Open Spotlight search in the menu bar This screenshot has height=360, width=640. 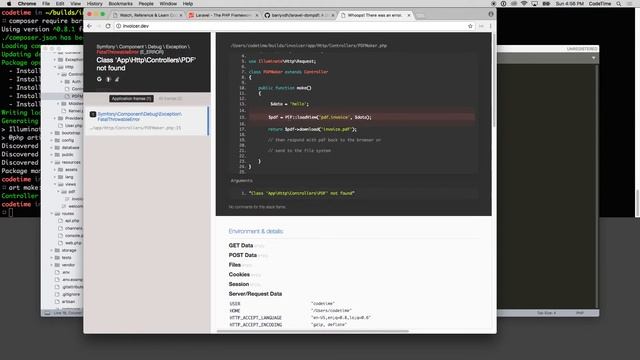point(619,4)
